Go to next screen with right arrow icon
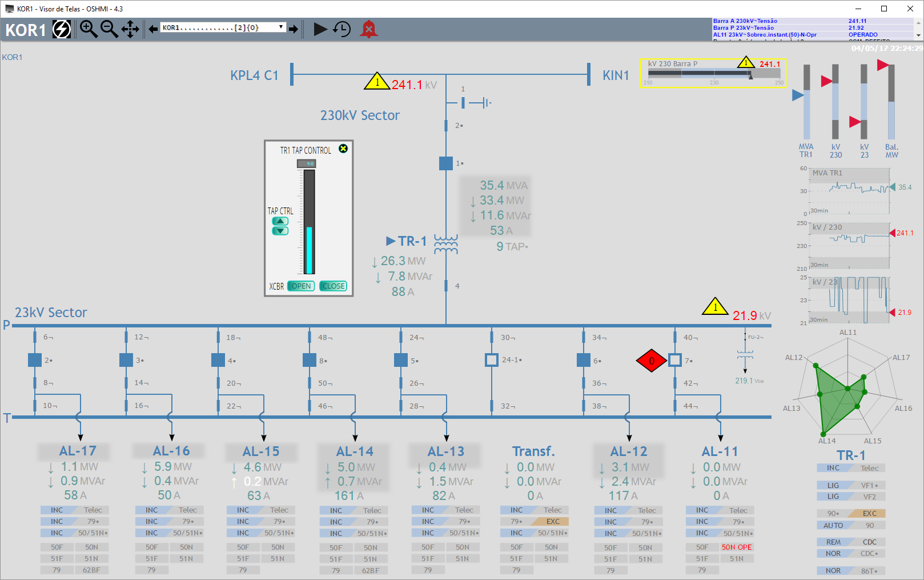Screen dimensions: 924x580 (x=295, y=30)
